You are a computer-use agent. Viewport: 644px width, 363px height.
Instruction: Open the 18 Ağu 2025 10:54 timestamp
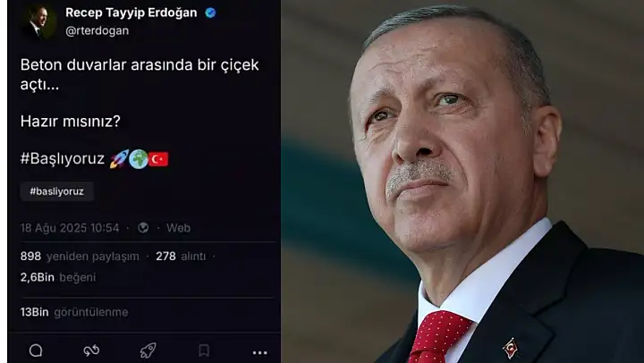pyautogui.click(x=70, y=228)
